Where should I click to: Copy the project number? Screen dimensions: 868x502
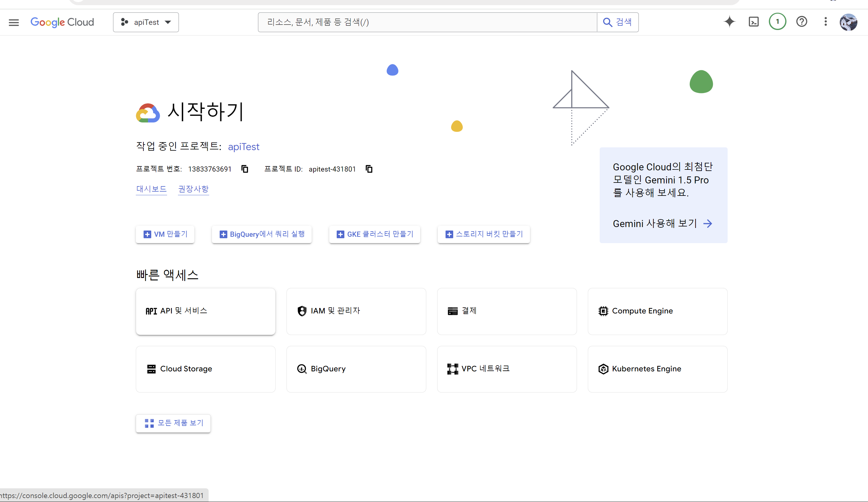245,169
